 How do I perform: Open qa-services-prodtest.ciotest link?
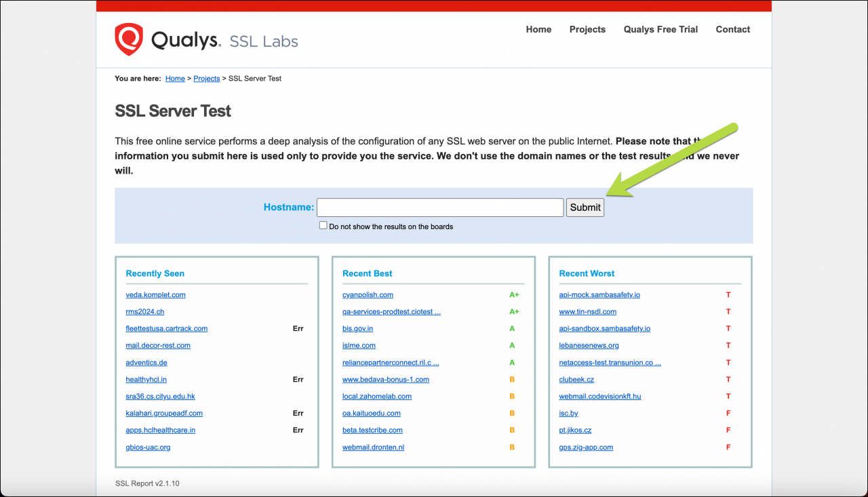391,312
